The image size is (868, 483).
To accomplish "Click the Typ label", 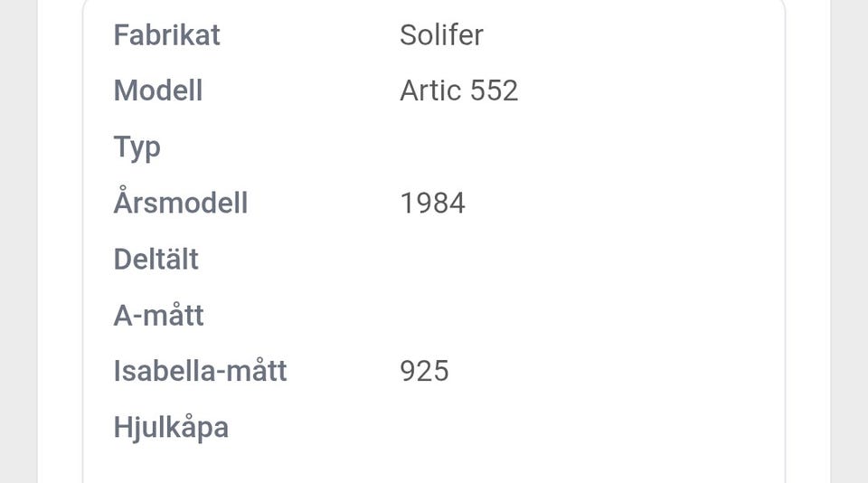I will pyautogui.click(x=137, y=147).
